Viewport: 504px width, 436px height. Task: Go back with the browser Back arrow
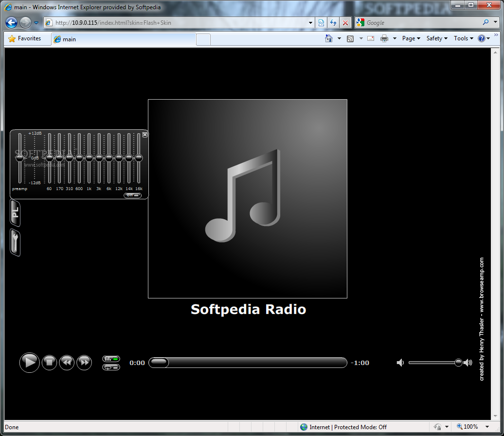pyautogui.click(x=11, y=22)
